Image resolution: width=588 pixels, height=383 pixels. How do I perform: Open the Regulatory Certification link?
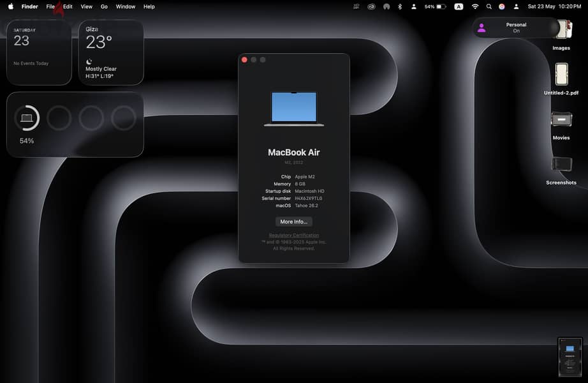point(294,235)
